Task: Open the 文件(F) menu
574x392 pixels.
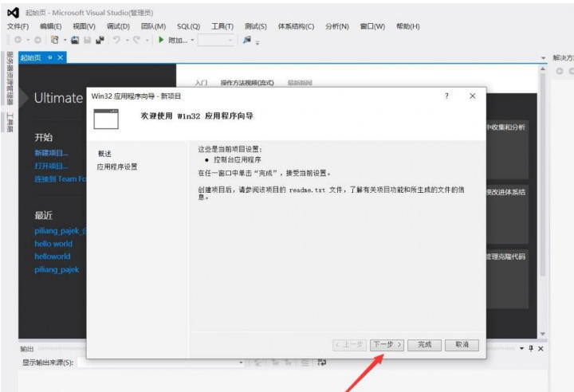Action: pyautogui.click(x=18, y=26)
